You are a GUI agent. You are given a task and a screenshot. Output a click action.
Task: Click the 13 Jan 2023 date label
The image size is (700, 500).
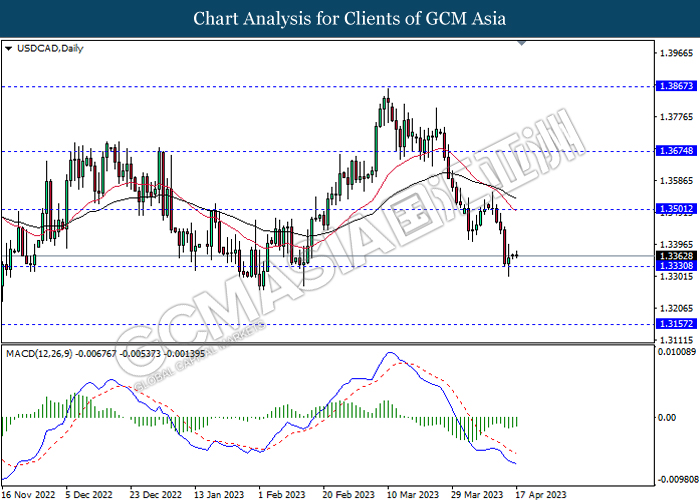click(x=219, y=494)
